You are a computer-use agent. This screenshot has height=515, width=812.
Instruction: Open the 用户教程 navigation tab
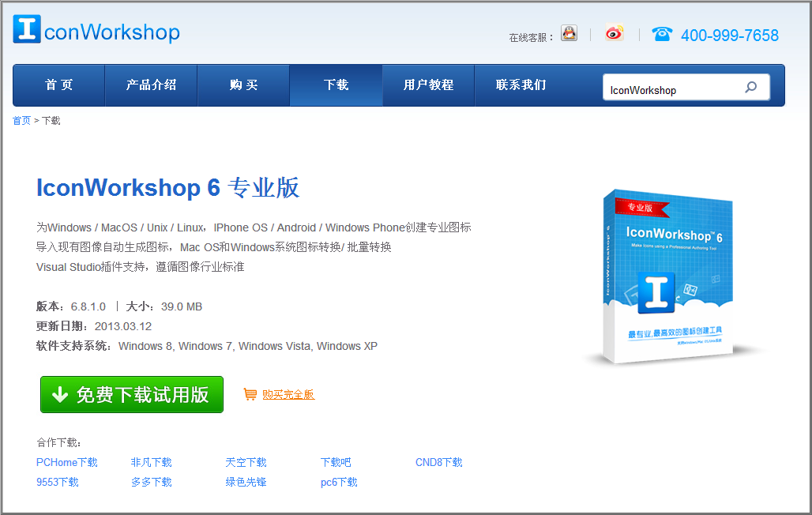[x=428, y=85]
